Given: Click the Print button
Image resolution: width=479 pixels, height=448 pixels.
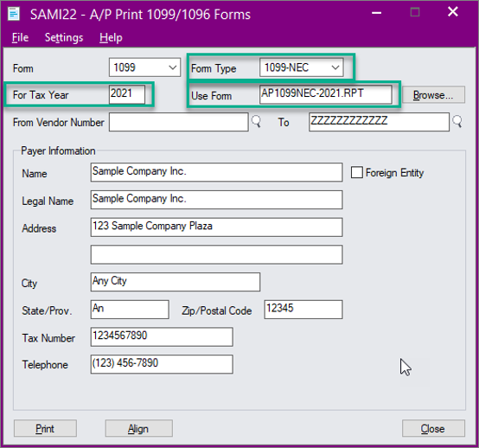Looking at the screenshot, I should click(x=45, y=428).
